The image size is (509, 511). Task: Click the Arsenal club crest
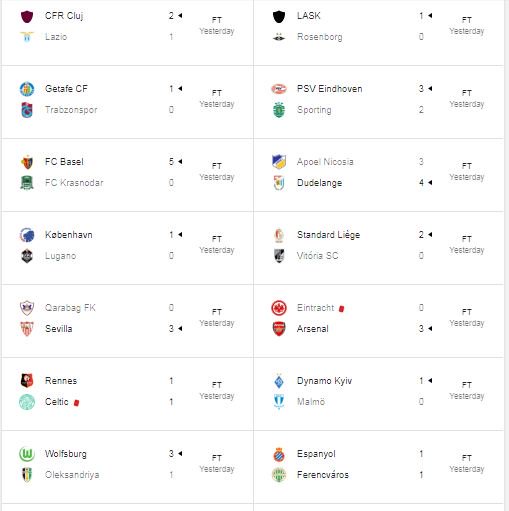click(x=279, y=329)
